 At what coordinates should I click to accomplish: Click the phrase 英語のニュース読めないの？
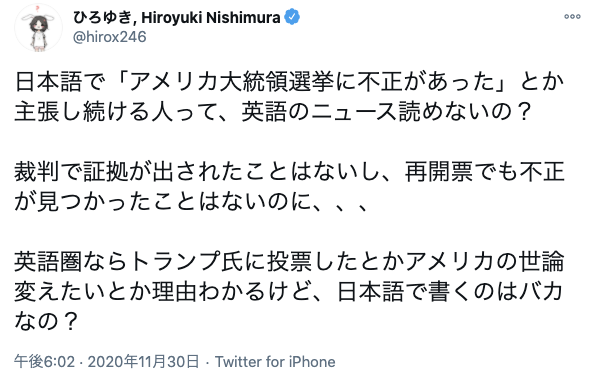click(x=386, y=111)
